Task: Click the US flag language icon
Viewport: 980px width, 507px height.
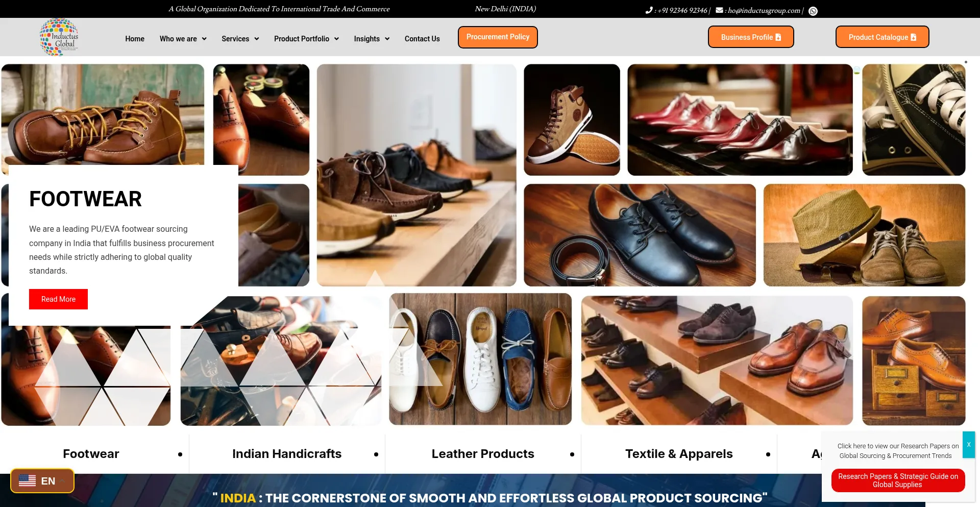Action: pos(28,480)
